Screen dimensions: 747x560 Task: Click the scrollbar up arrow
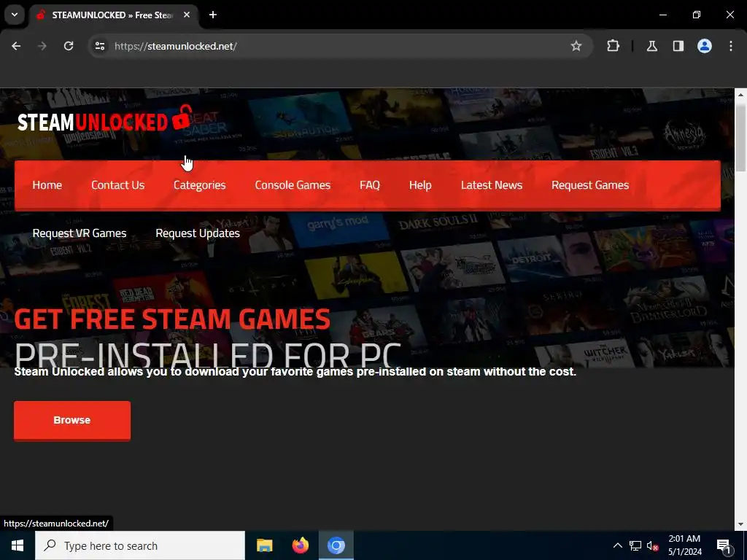click(740, 94)
